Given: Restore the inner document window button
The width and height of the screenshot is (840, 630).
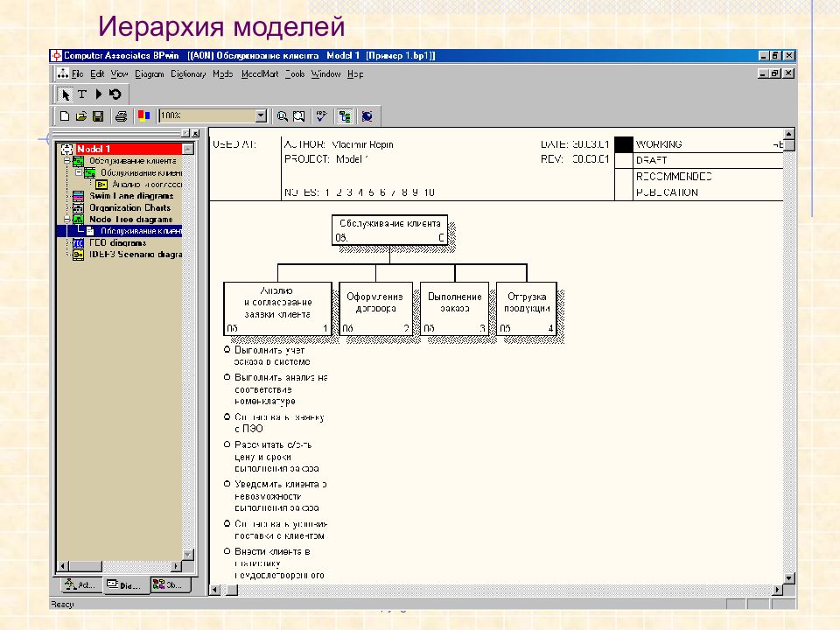Looking at the screenshot, I should (x=775, y=73).
